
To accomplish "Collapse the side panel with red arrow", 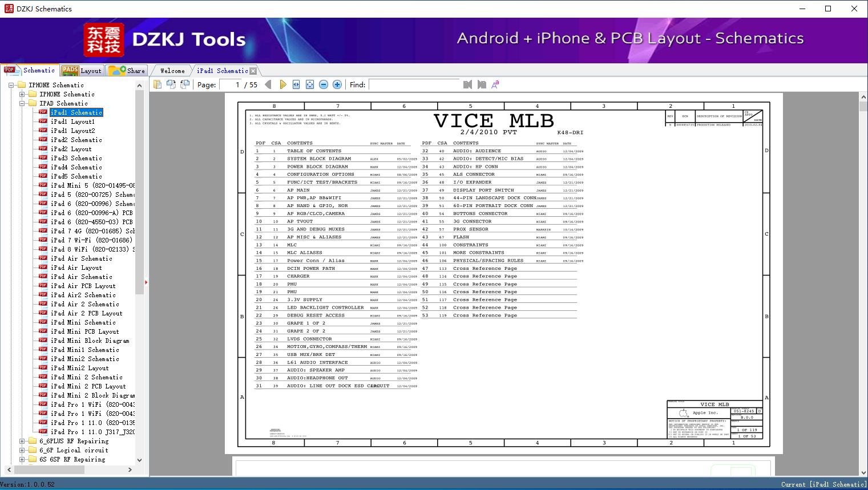I will point(147,282).
